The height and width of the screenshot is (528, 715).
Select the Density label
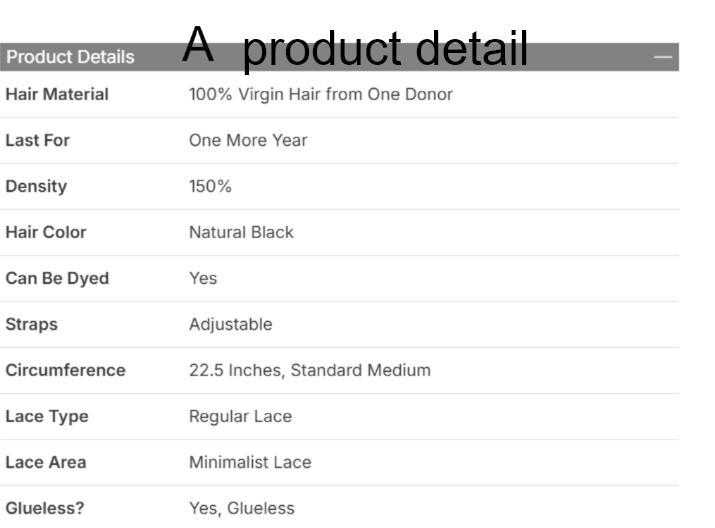pyautogui.click(x=34, y=186)
